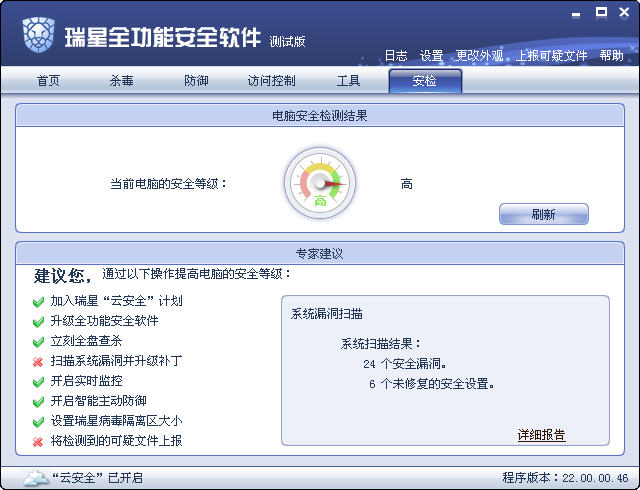Click the 程序版本 22.00.00.46 text
Image resolution: width=640 pixels, height=490 pixels.
point(565,477)
